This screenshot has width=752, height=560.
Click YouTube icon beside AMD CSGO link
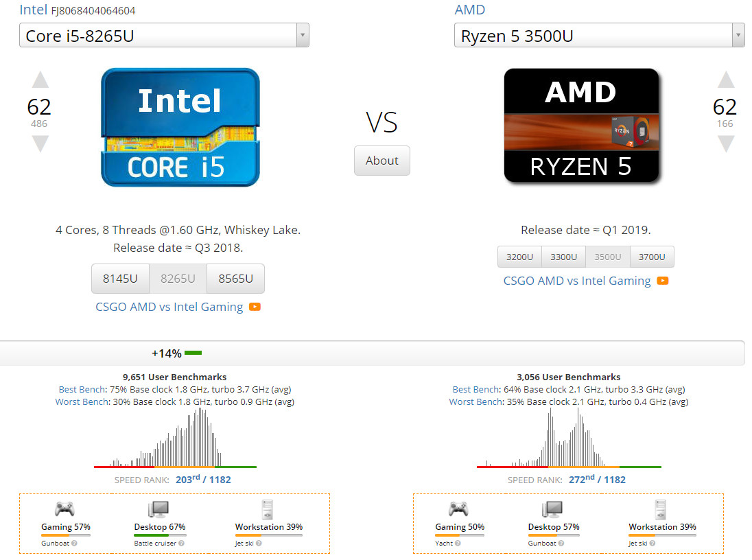(x=662, y=281)
